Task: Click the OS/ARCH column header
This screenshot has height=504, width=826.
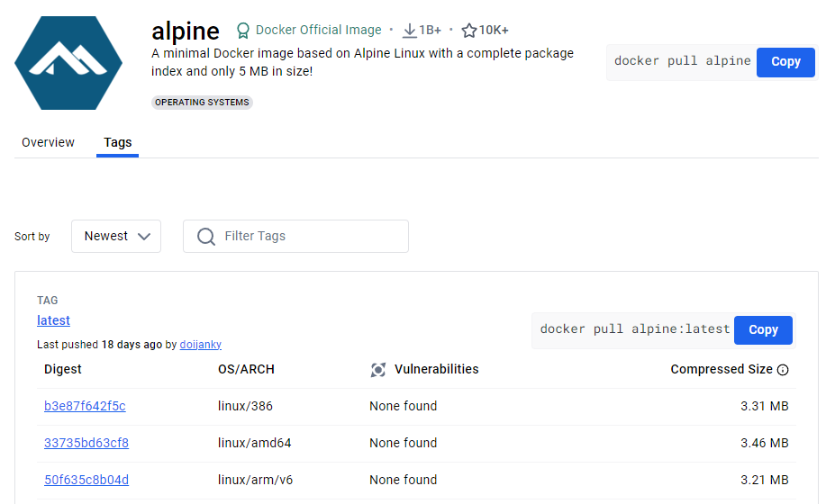Action: click(x=246, y=369)
